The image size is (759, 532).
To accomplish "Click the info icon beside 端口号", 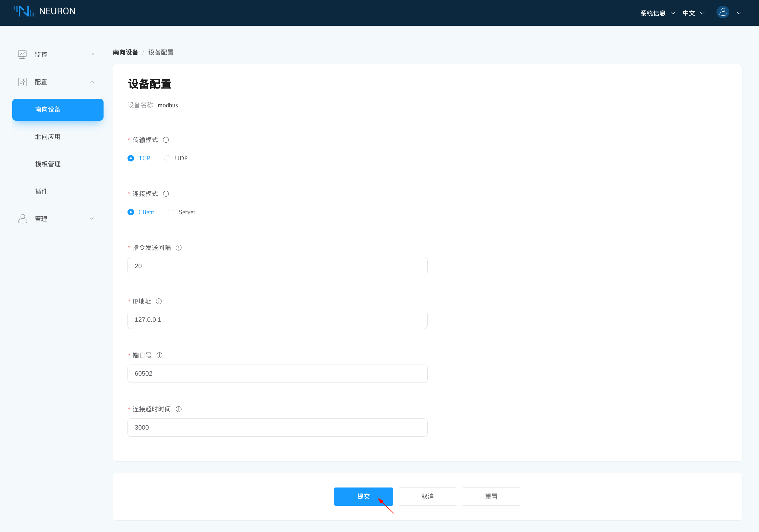I will pyautogui.click(x=159, y=355).
